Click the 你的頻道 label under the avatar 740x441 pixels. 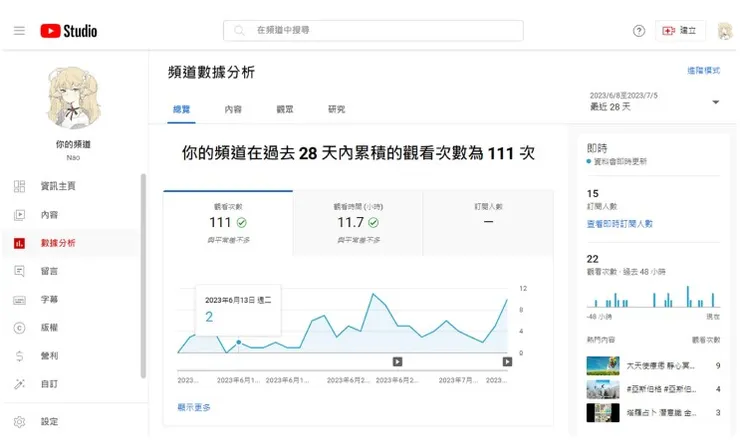coord(73,144)
